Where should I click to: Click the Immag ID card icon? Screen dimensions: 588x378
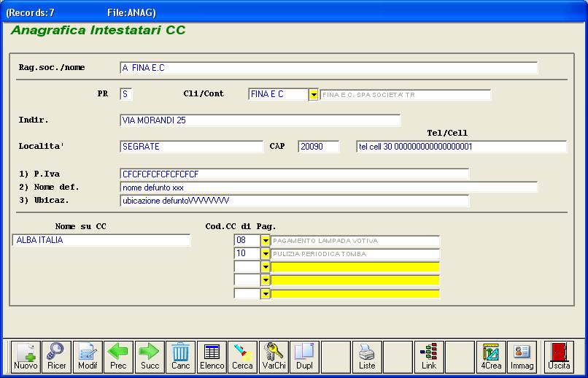pos(522,357)
